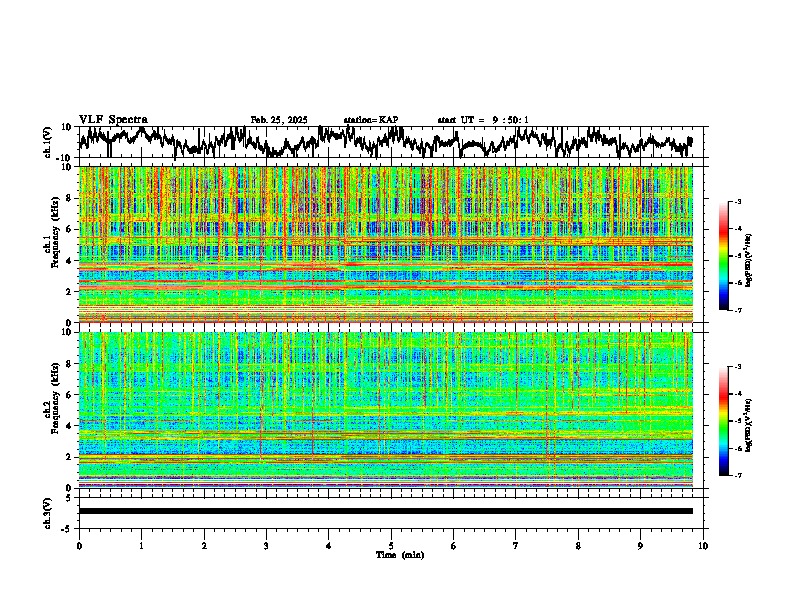Click the ch.1 voltage waveform trace panel
Viewport: 792px width, 612px height.
tap(390, 142)
